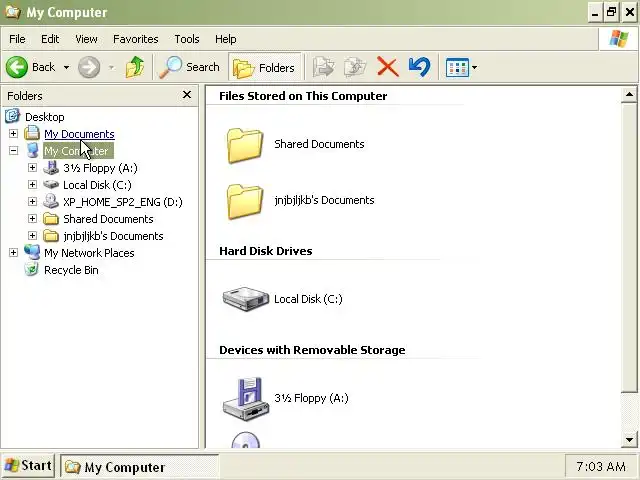
Task: Click the blue Undo arrow icon
Action: (419, 67)
